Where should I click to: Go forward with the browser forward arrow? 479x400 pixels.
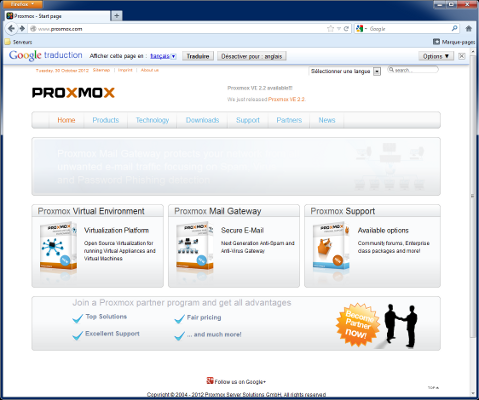point(22,29)
